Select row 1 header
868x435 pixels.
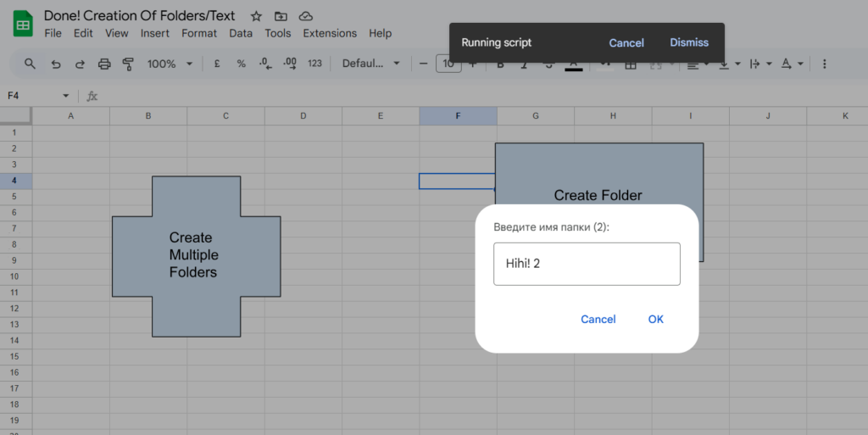point(15,133)
